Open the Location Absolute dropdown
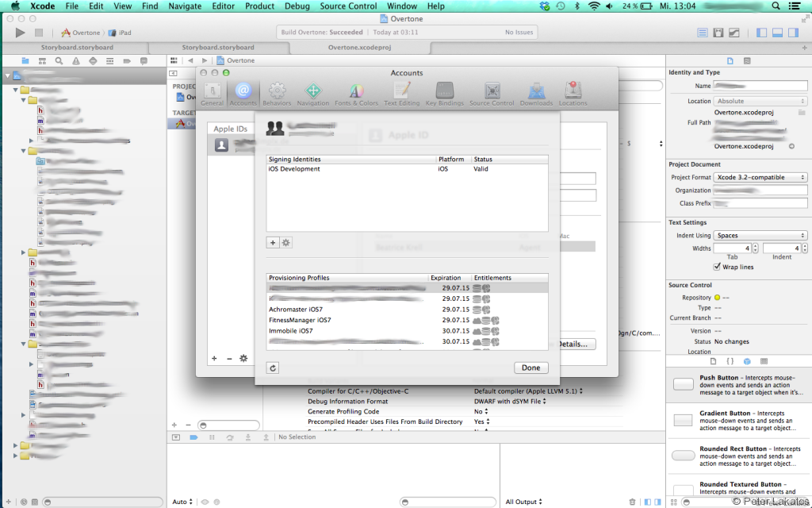812x508 pixels. [x=760, y=101]
